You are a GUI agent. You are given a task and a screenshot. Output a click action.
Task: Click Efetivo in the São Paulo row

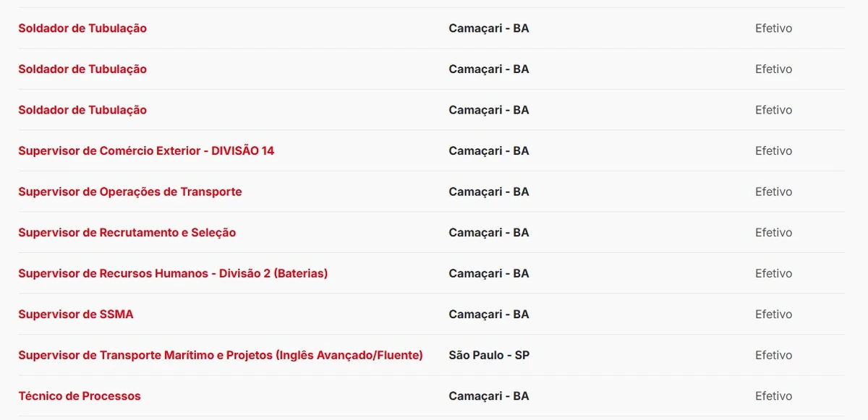[x=773, y=355]
